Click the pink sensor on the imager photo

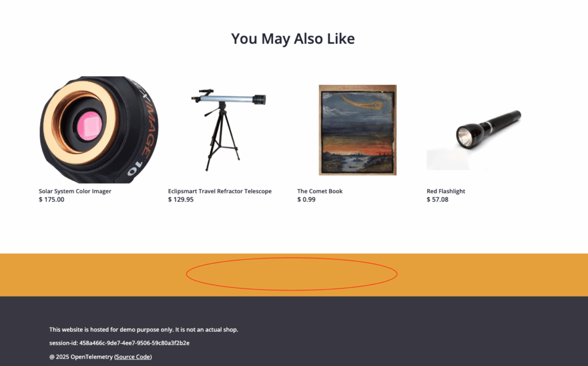click(90, 126)
